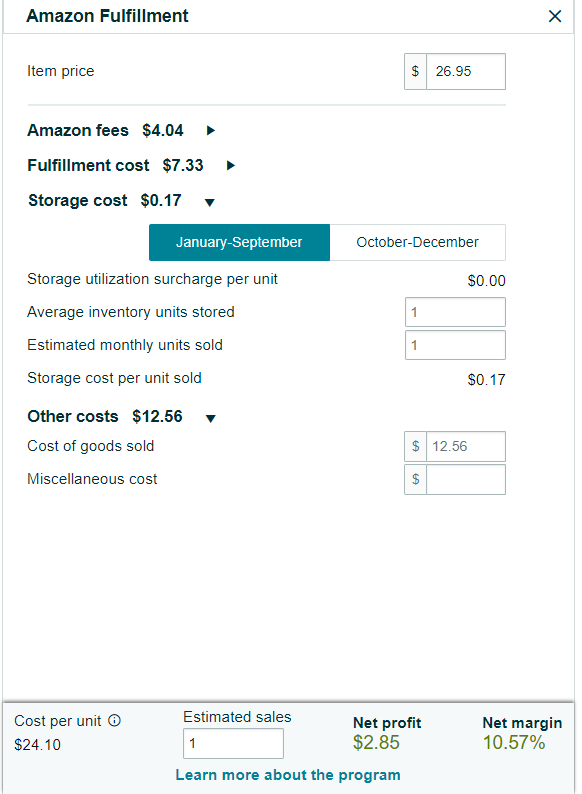Expand the Fulfillment cost section arrow
This screenshot has width=582, height=794.
[x=230, y=166]
